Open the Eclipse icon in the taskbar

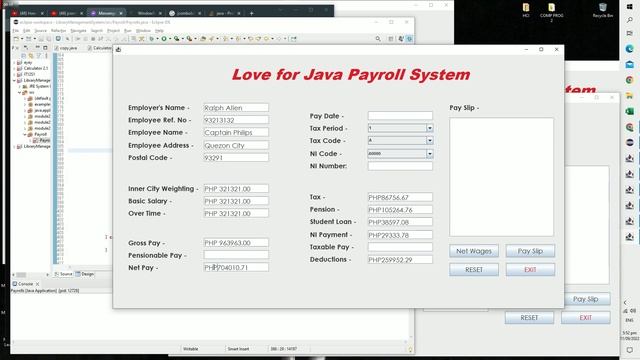[x=630, y=142]
